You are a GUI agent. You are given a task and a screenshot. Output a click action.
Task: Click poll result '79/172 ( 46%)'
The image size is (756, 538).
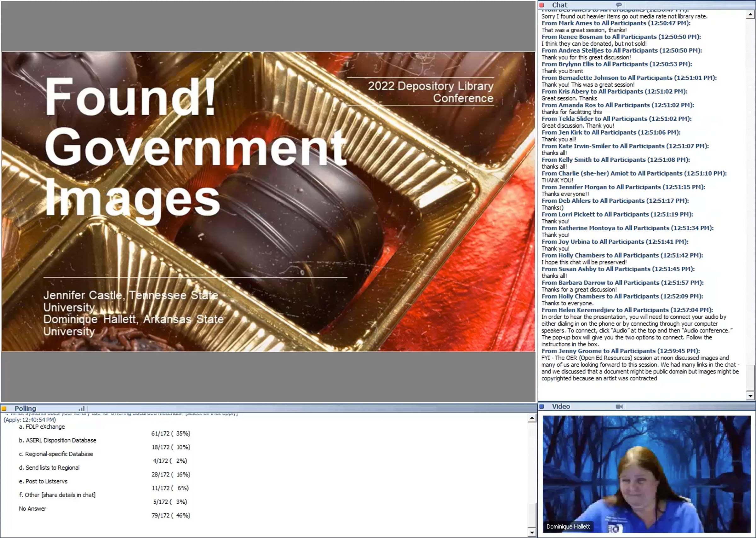[x=171, y=516]
